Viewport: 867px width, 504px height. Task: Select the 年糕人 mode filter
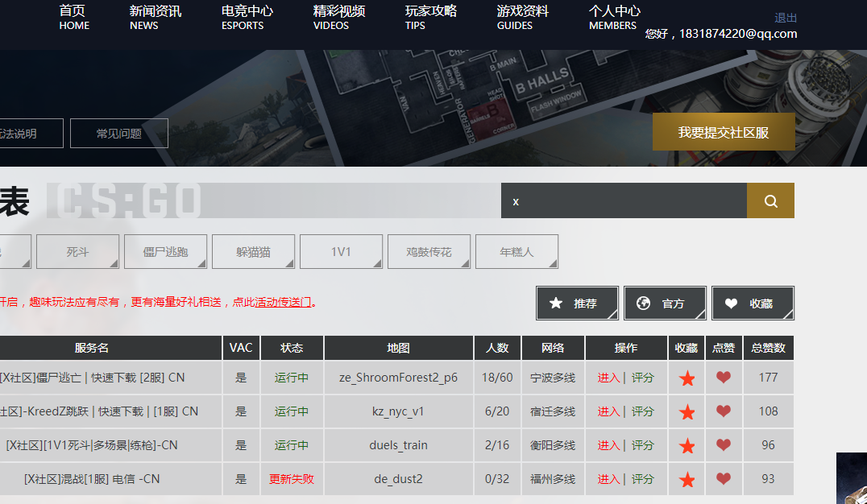tap(516, 251)
